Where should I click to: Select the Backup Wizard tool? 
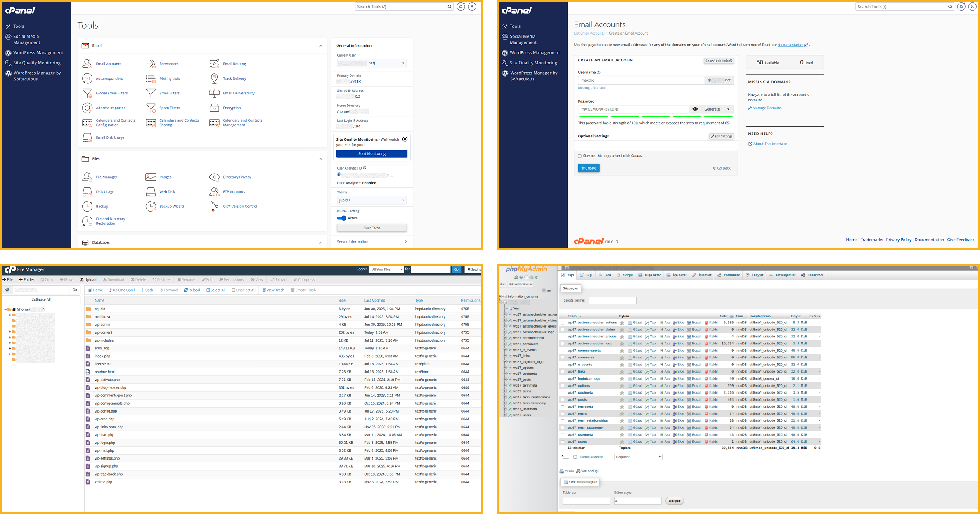point(171,206)
